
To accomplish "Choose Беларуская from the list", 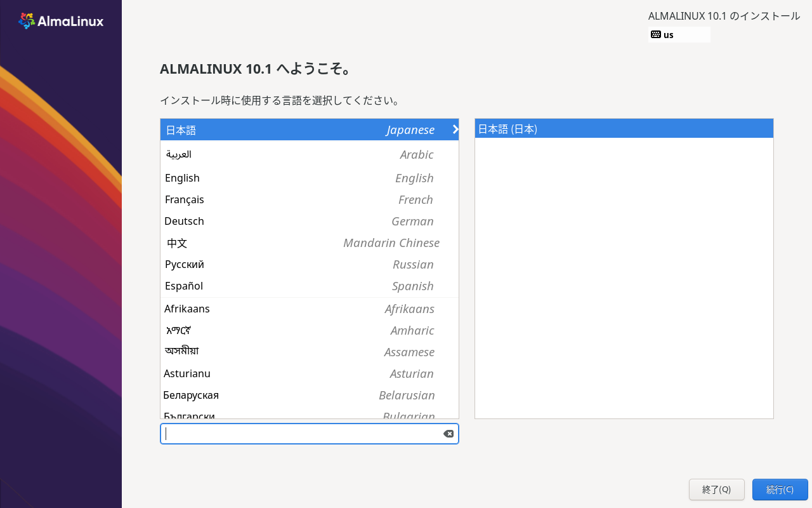I will click(x=309, y=395).
